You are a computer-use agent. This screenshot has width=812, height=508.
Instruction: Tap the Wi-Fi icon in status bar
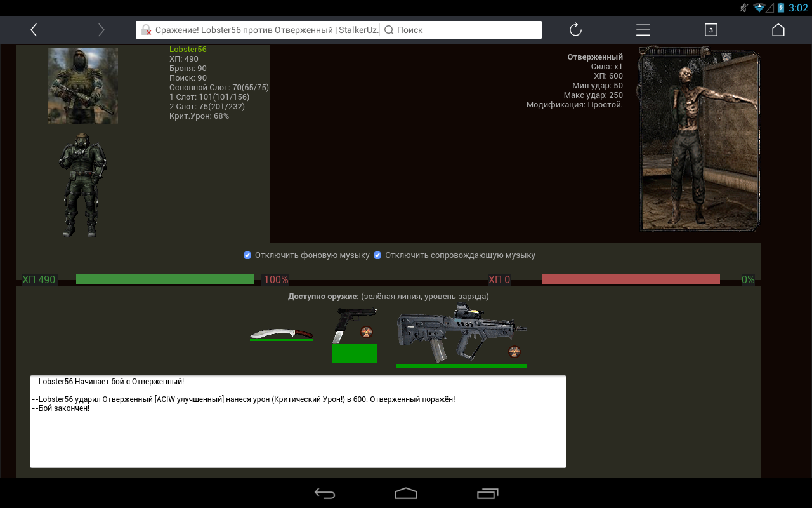(x=759, y=8)
